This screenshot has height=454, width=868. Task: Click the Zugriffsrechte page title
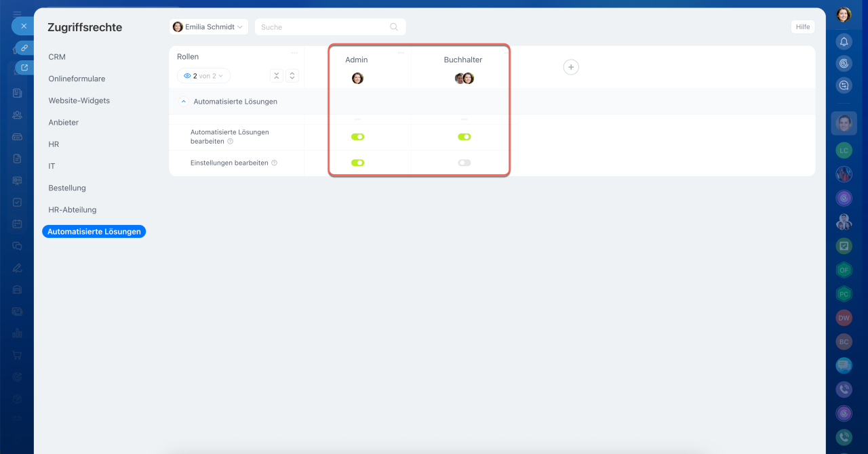tap(85, 28)
